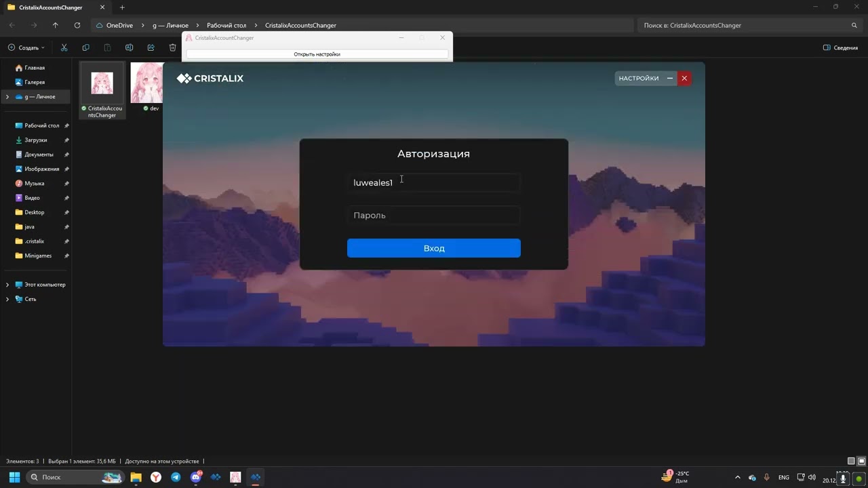
Task: Open Документы folder in sidebar
Action: tap(39, 155)
